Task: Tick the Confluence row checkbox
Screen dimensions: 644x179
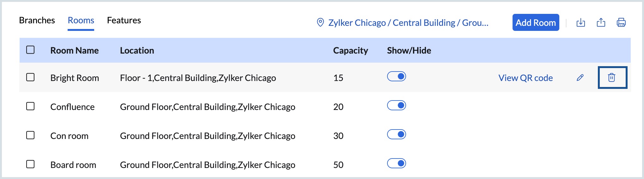Action: click(x=30, y=106)
